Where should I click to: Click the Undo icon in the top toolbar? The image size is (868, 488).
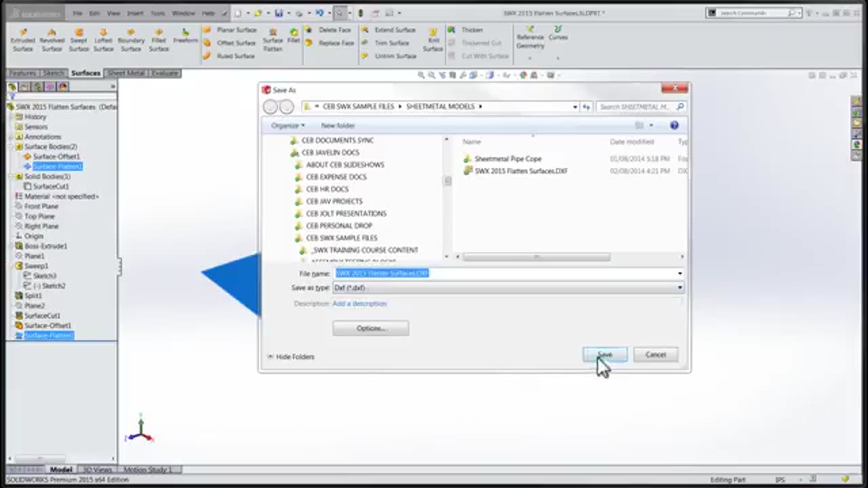(x=319, y=13)
